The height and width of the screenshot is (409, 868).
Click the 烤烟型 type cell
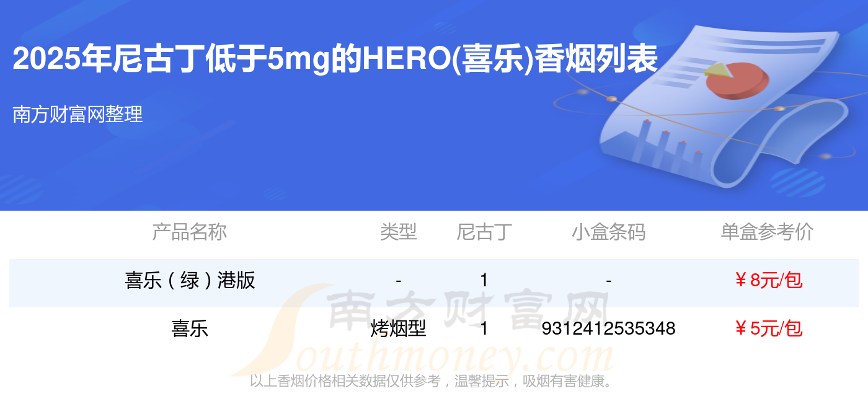[398, 328]
